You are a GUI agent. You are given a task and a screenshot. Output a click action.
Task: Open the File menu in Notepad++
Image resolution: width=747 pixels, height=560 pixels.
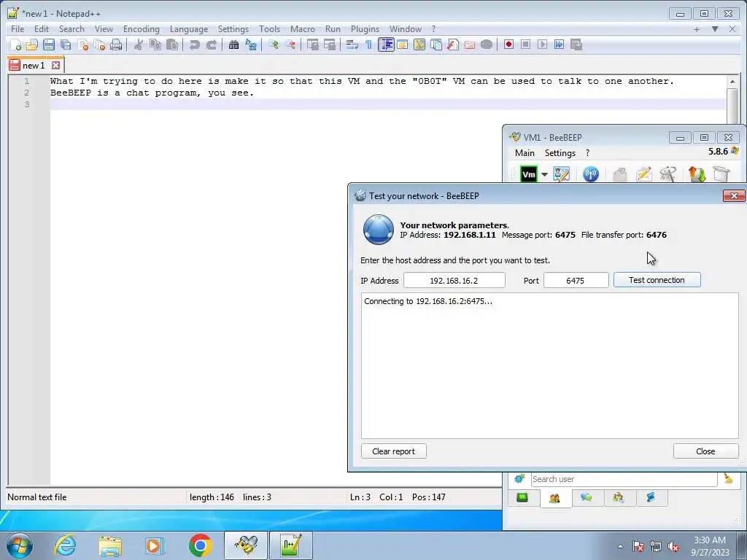coord(18,29)
